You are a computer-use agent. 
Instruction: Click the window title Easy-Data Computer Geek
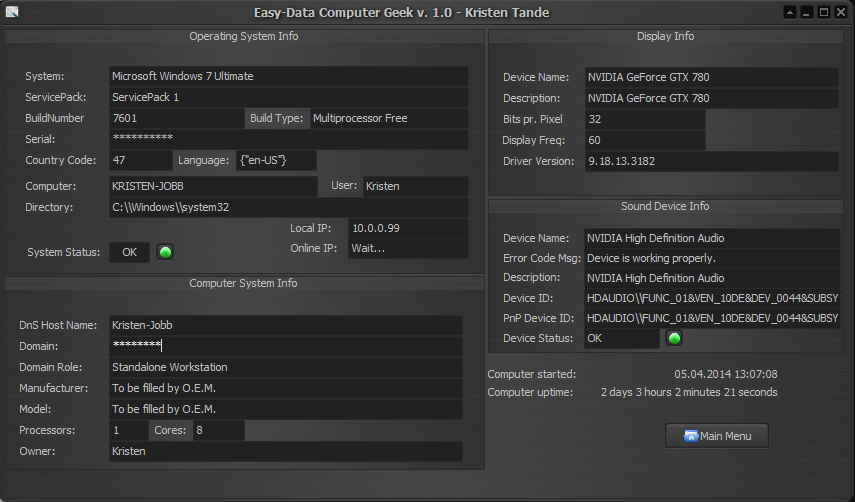click(x=401, y=13)
